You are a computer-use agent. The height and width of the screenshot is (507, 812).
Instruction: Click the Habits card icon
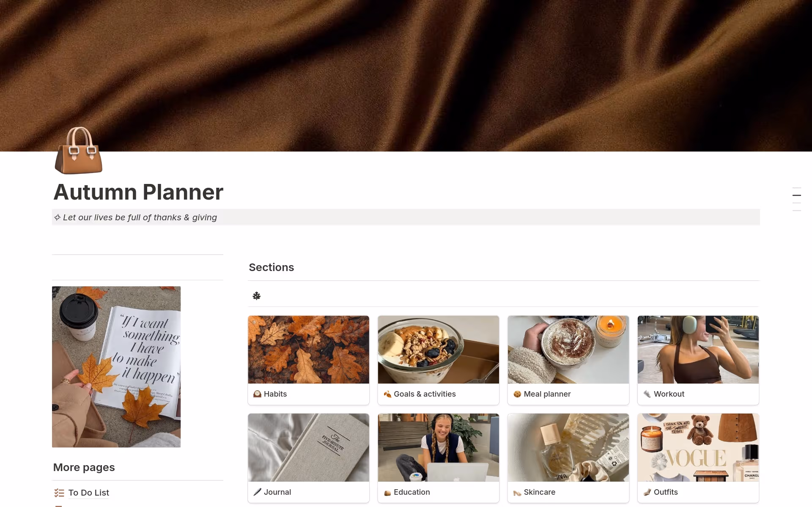(x=257, y=394)
